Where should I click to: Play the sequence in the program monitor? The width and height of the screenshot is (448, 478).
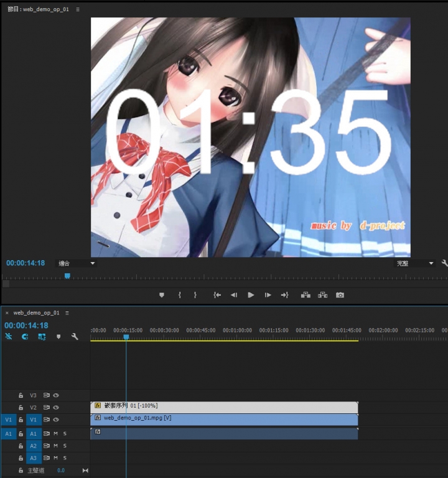point(251,295)
